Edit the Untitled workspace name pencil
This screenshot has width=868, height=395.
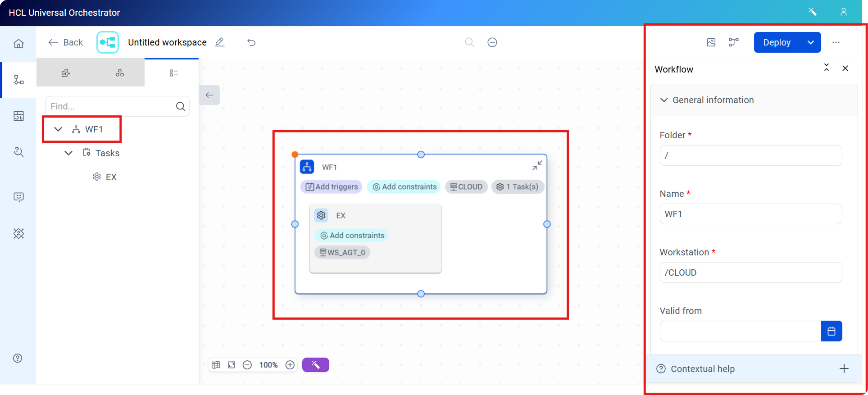(x=219, y=42)
